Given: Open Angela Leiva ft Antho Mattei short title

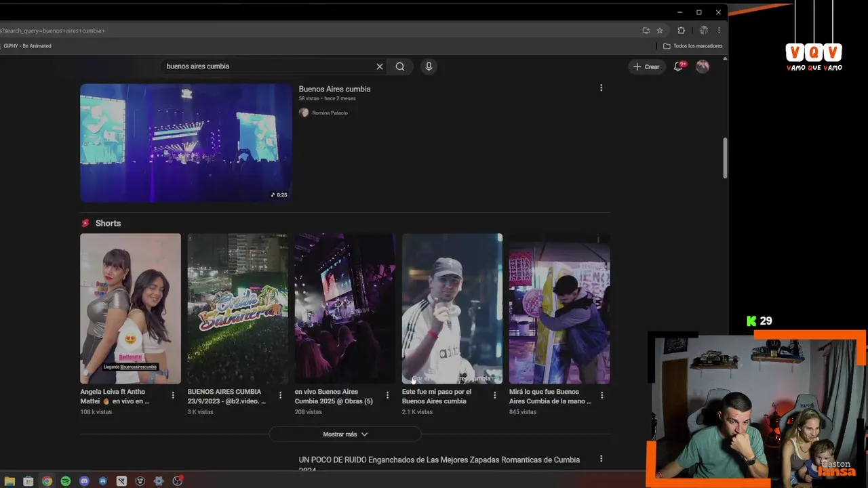Looking at the screenshot, I should (x=115, y=396).
